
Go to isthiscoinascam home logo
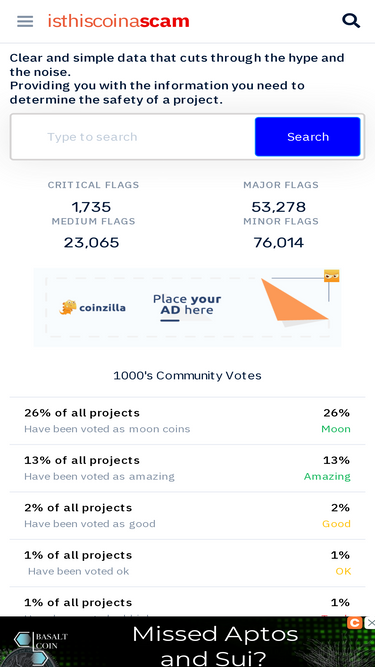[118, 21]
